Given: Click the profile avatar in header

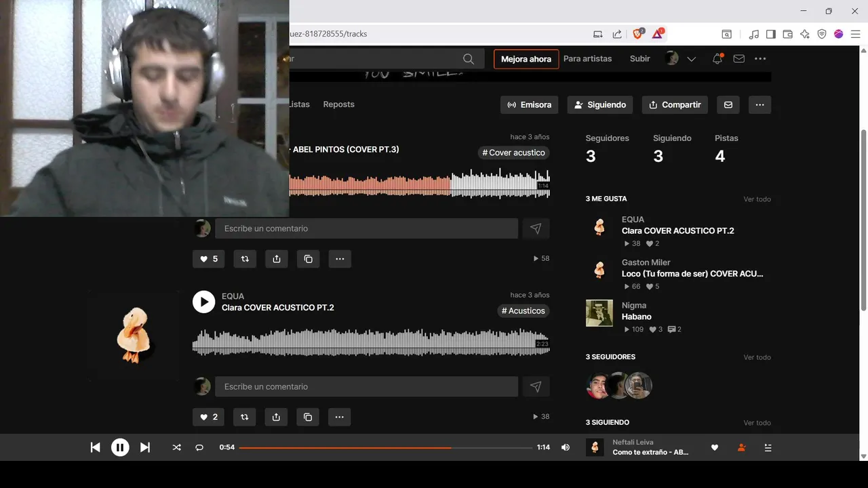Looking at the screenshot, I should coord(672,58).
